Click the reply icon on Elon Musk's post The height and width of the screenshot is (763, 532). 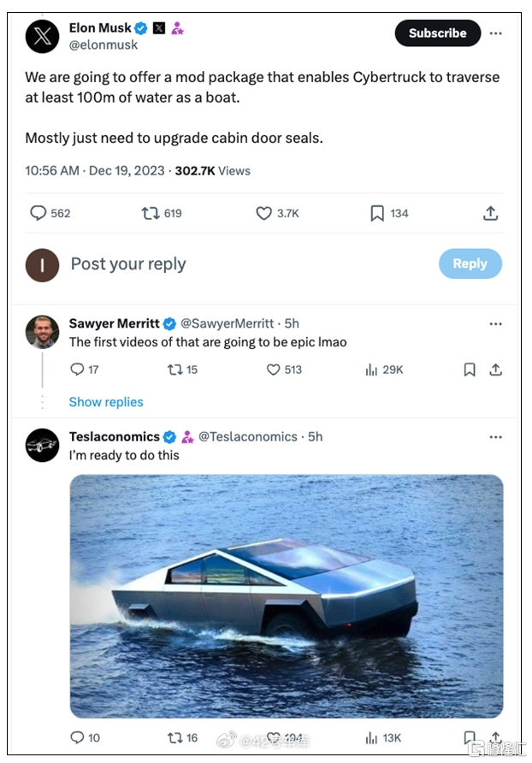[38, 213]
